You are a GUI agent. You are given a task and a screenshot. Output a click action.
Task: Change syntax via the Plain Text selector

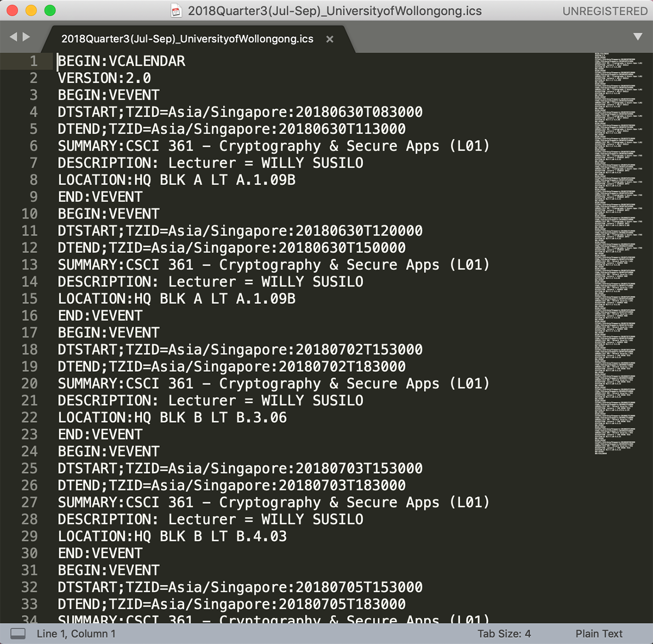tap(599, 634)
